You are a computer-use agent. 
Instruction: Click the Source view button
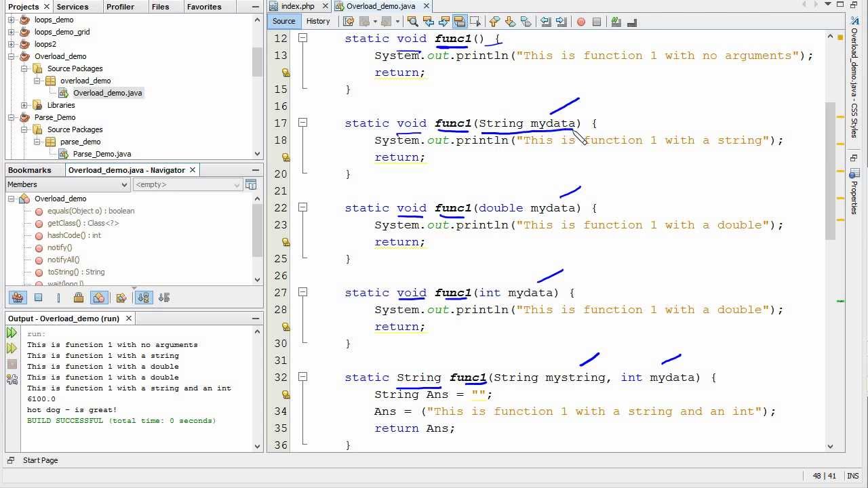(284, 21)
